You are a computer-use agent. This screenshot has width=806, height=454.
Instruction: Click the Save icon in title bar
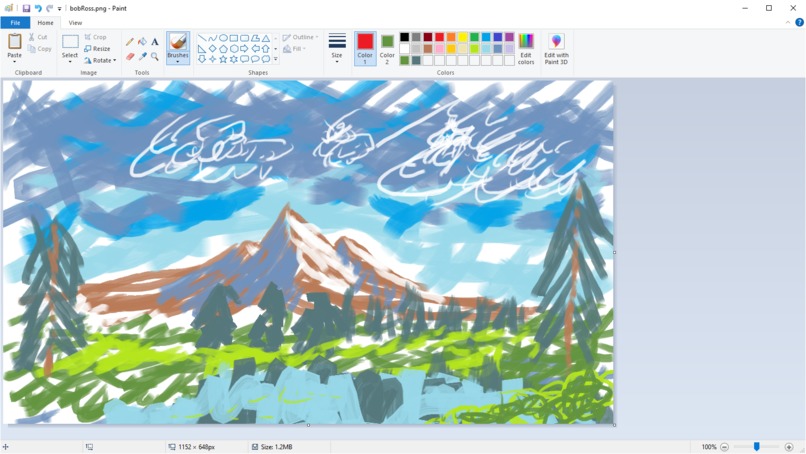pyautogui.click(x=26, y=8)
